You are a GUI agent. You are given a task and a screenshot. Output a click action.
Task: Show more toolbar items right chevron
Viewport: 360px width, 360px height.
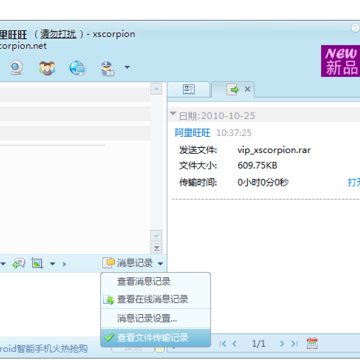coord(64,264)
